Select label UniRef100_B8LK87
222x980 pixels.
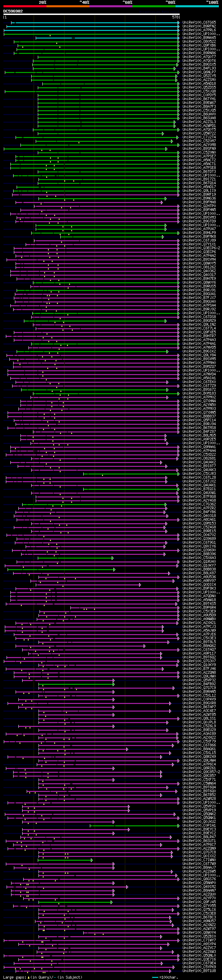pyautogui.click(x=199, y=573)
